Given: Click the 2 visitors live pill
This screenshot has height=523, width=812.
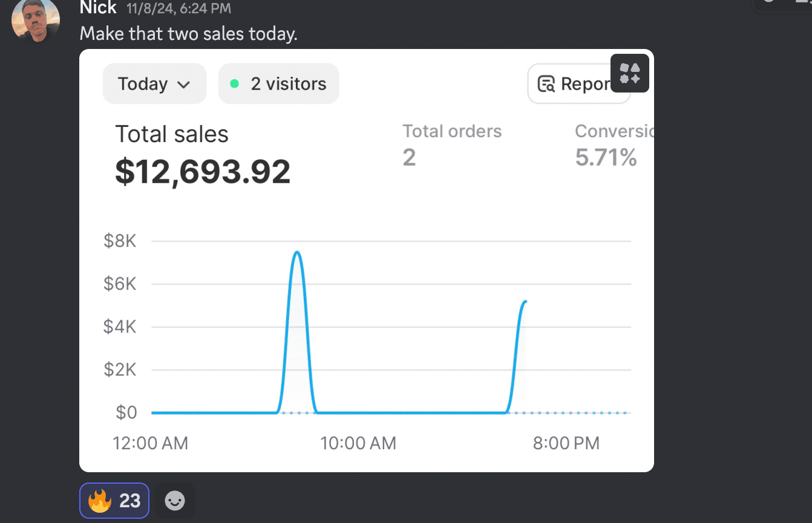Looking at the screenshot, I should point(278,84).
